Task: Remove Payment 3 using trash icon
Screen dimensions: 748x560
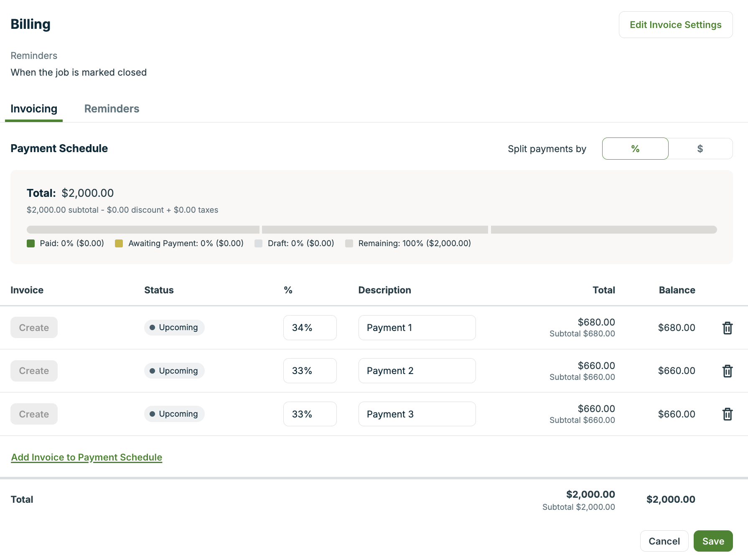Action: (727, 414)
